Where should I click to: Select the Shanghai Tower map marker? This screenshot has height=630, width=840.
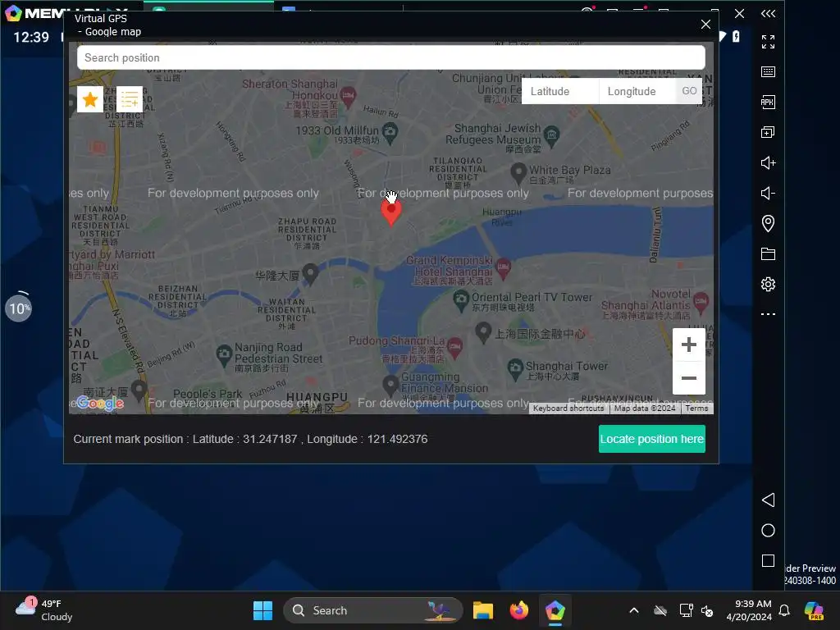[515, 368]
